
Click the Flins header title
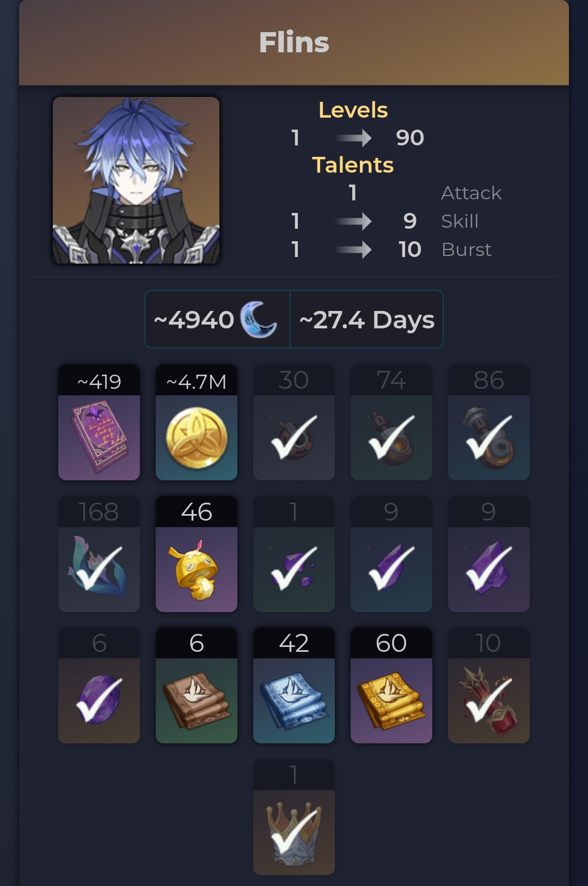coord(294,42)
